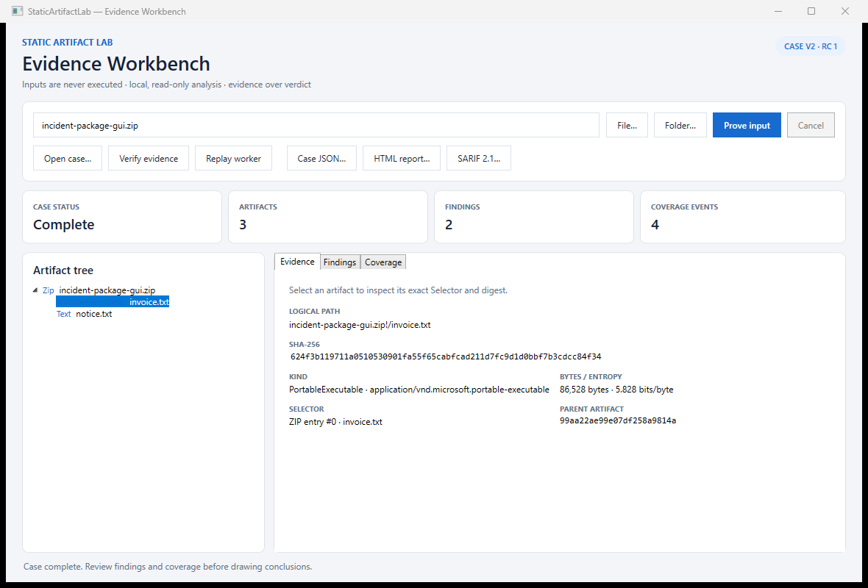Click the Open case... button
The width and height of the screenshot is (868, 588).
point(68,158)
